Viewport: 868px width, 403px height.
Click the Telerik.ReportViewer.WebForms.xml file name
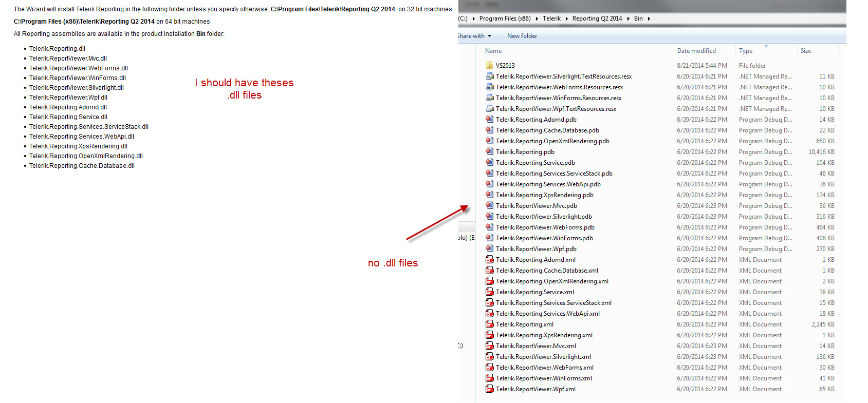click(x=545, y=368)
